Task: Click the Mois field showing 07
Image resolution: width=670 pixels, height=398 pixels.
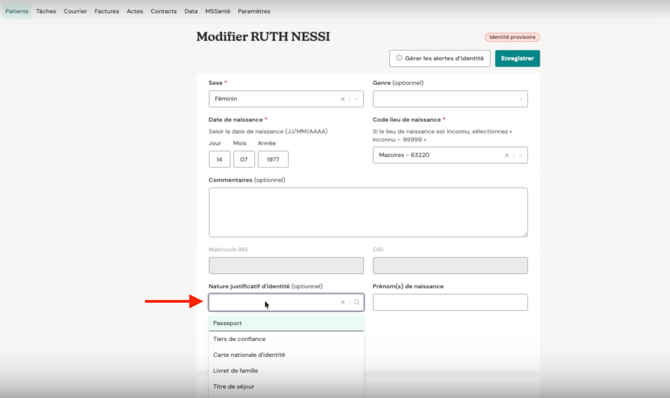Action: tap(244, 159)
